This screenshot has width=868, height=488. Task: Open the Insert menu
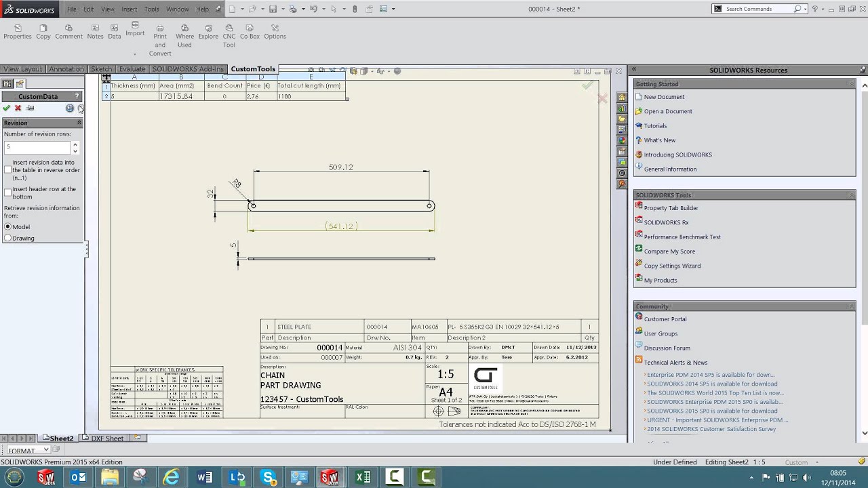(x=130, y=9)
